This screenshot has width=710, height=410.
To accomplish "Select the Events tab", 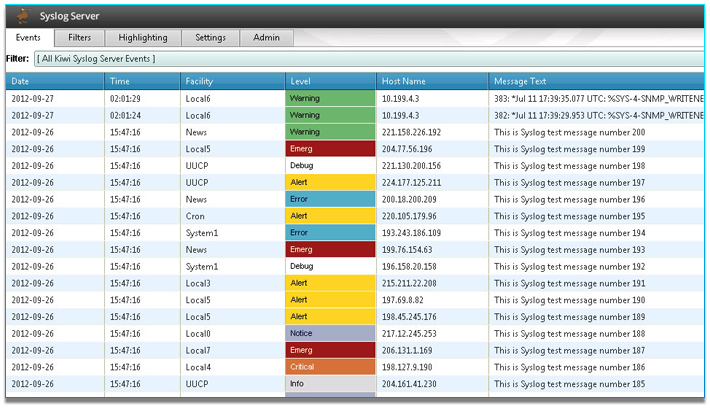I will (28, 38).
